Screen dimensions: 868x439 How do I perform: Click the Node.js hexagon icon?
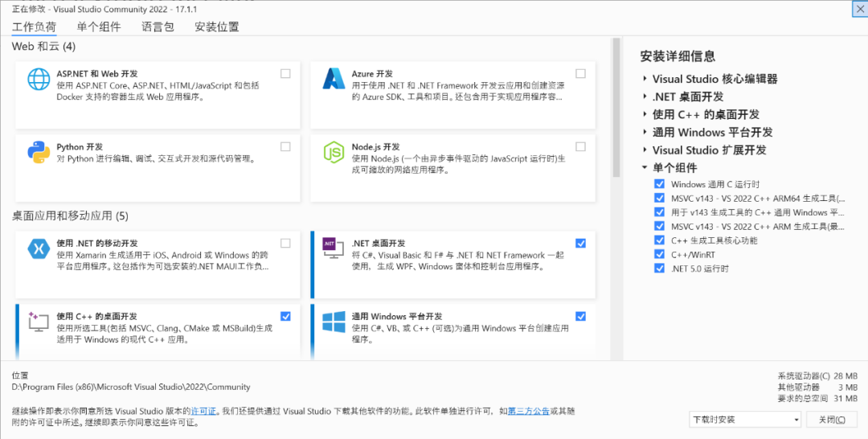point(334,152)
